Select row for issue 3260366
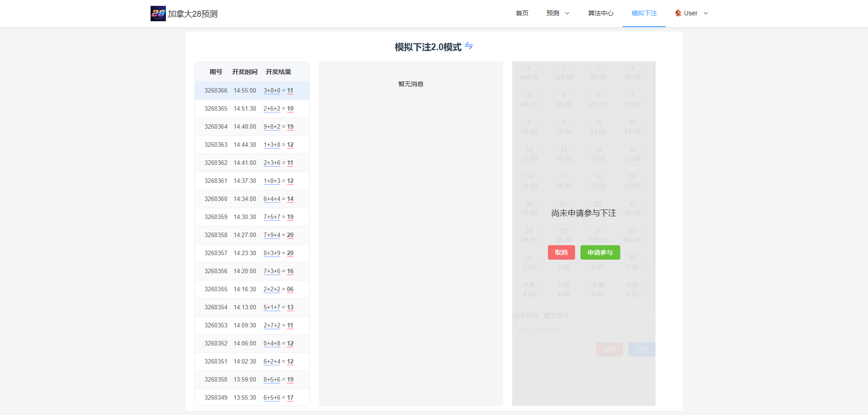Screen dimensions: 868x415 (252, 90)
